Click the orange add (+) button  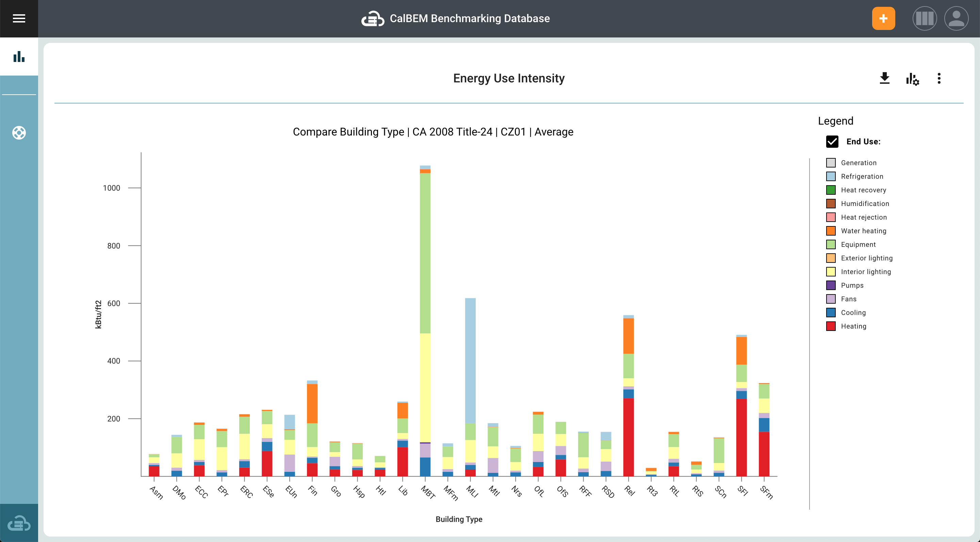pyautogui.click(x=883, y=18)
